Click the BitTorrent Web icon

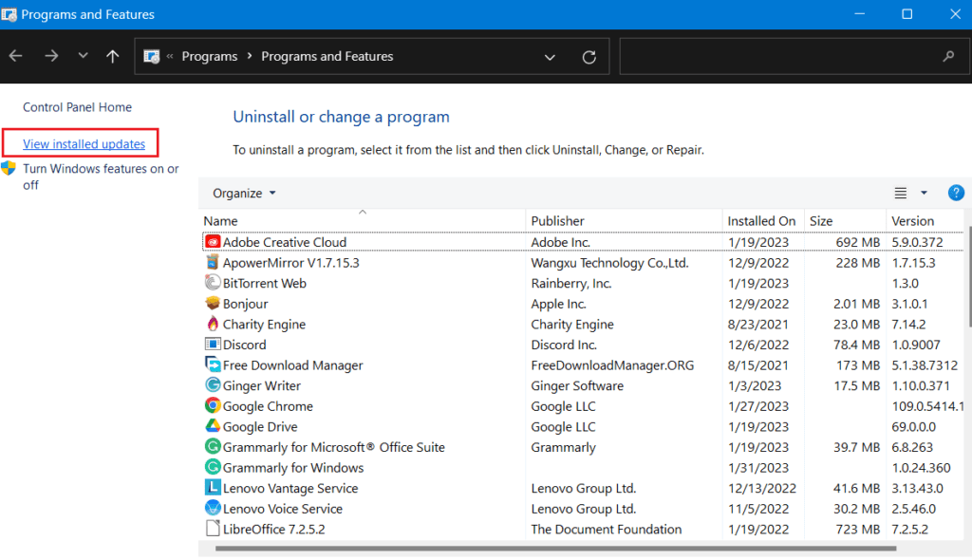213,283
